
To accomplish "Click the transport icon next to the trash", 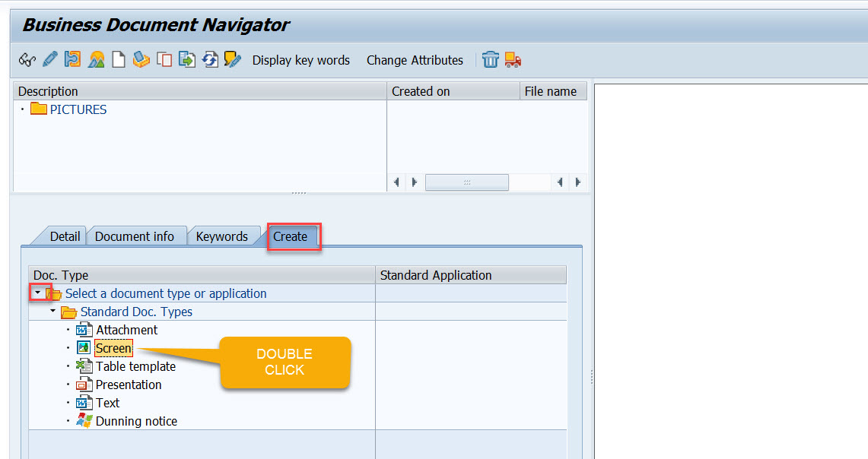I will coord(512,60).
